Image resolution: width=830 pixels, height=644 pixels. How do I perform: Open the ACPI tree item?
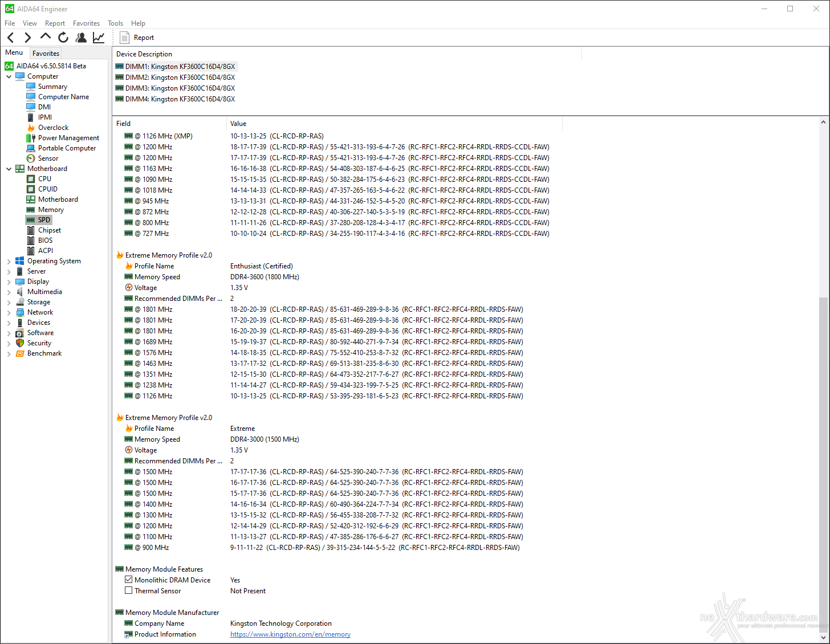(x=46, y=251)
